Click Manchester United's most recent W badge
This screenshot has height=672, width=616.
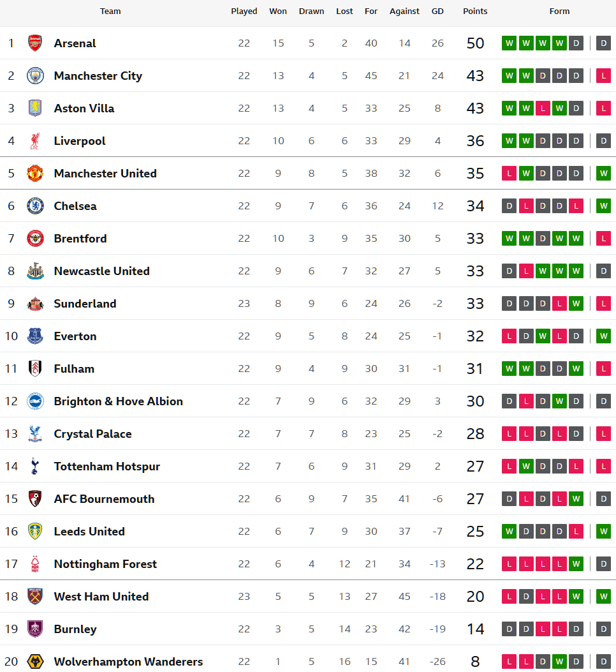(603, 174)
